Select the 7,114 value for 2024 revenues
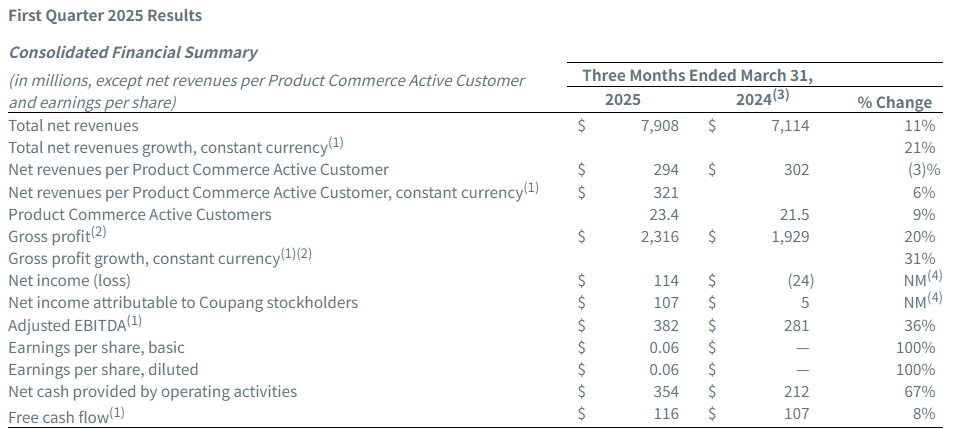This screenshot has width=955, height=429. click(x=788, y=126)
